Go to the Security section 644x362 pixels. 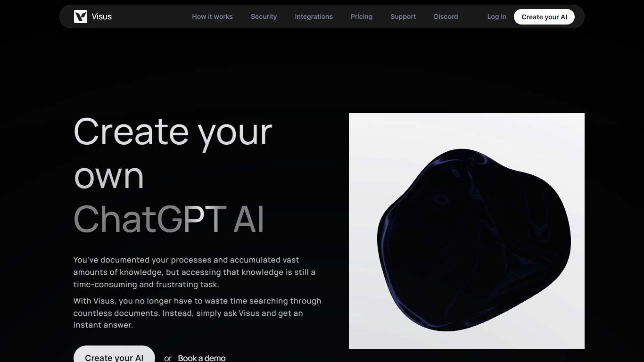264,16
